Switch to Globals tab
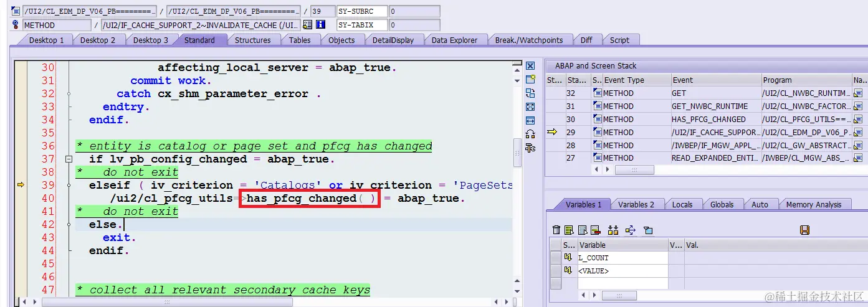868x307 pixels. point(722,204)
